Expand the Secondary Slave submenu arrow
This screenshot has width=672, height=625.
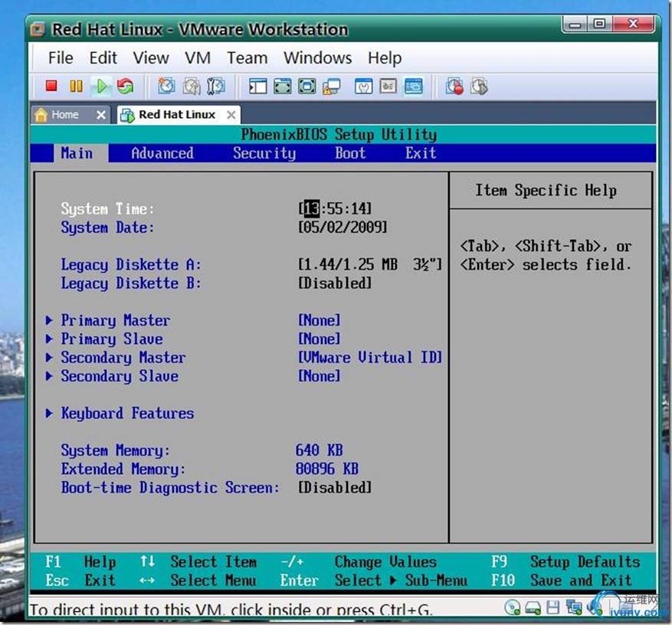[x=49, y=376]
